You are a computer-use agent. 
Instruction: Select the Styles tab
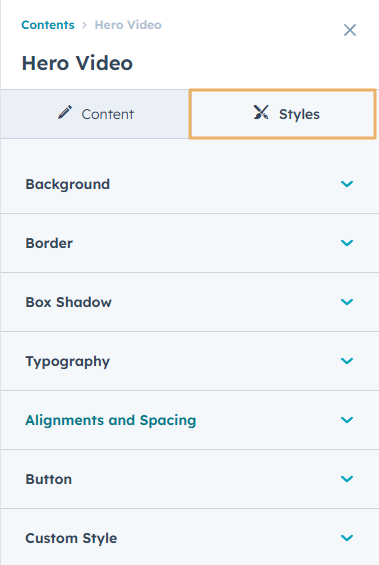[283, 114]
